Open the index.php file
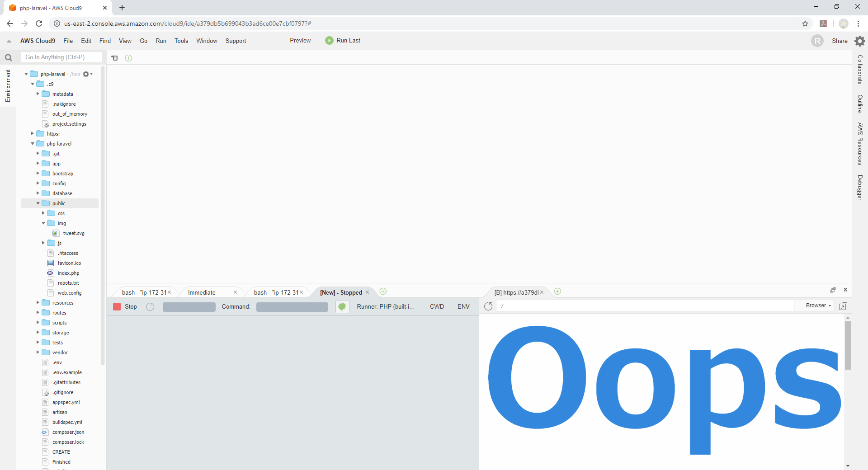 (68, 273)
